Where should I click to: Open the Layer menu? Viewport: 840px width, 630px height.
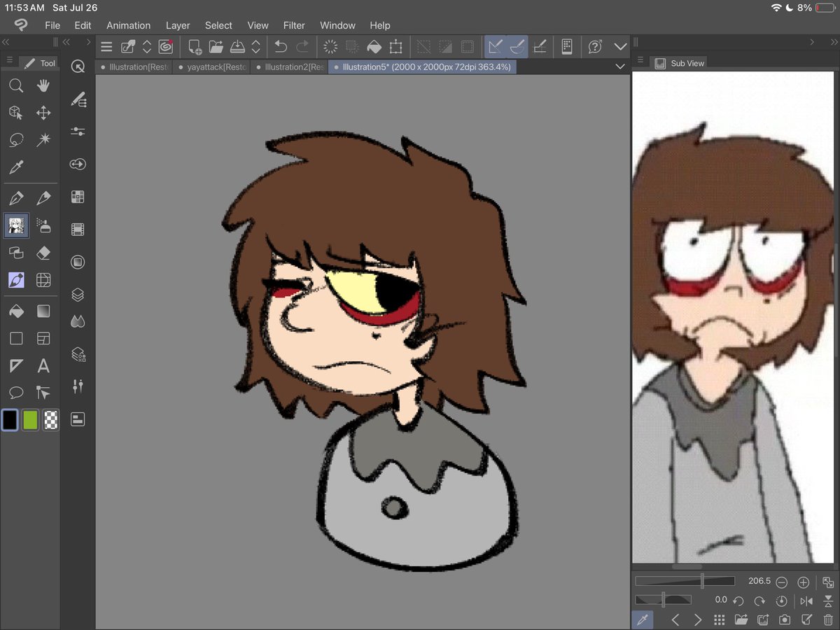click(x=178, y=25)
